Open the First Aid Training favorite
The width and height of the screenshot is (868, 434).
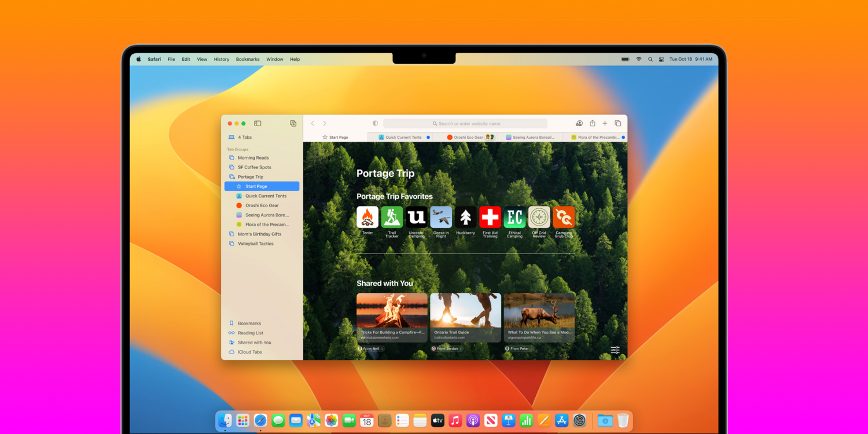point(490,218)
